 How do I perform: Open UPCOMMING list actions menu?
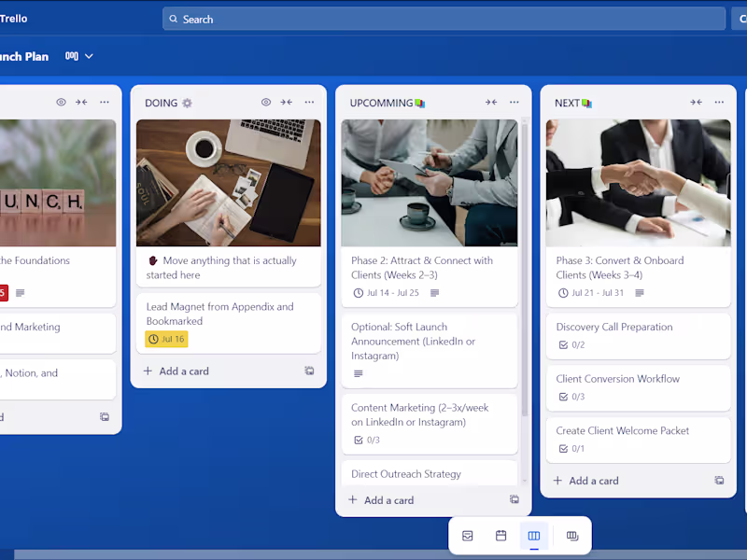point(514,102)
